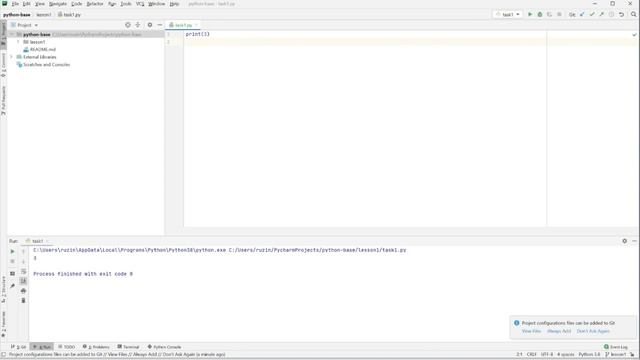
Task: Open the Run menu
Action: pos(112,4)
